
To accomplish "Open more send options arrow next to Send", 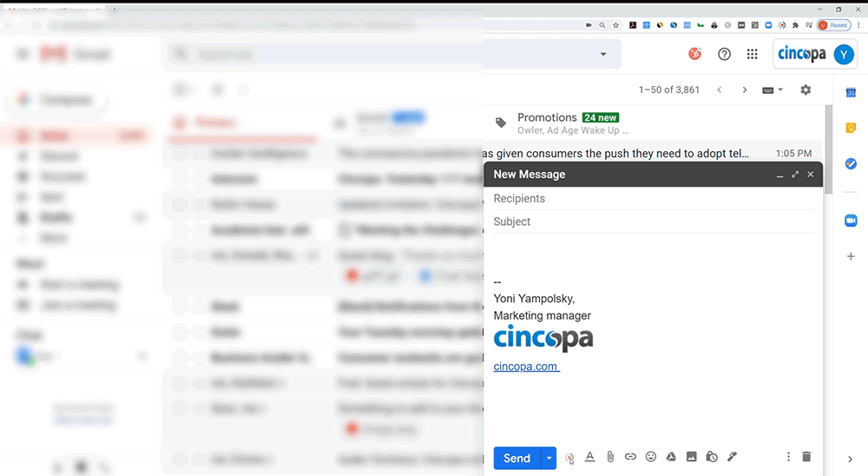I will [548, 458].
